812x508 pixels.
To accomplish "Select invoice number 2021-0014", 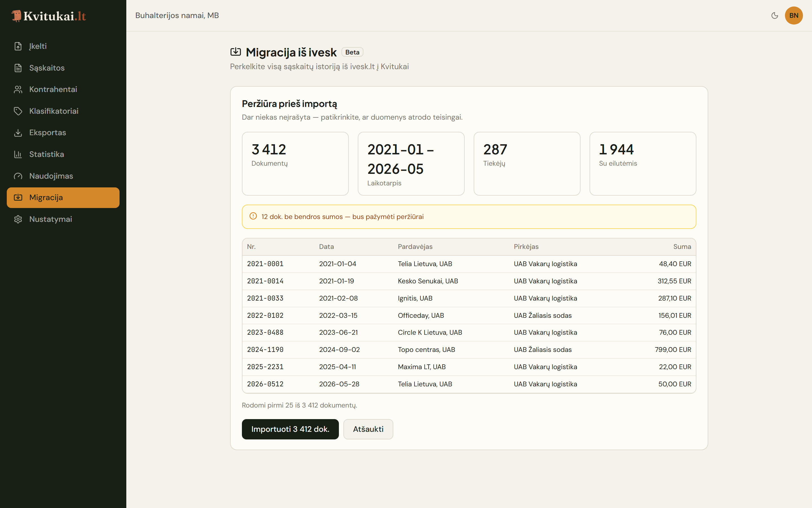I will [x=265, y=281].
